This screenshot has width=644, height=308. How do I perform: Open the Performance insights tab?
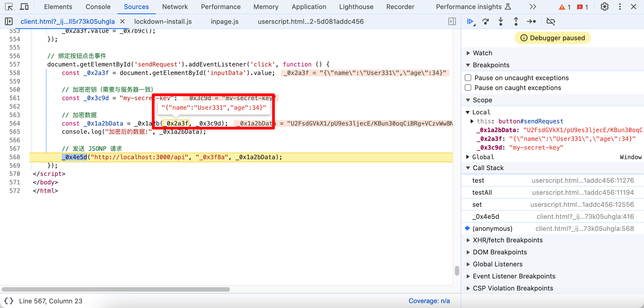pos(473,7)
